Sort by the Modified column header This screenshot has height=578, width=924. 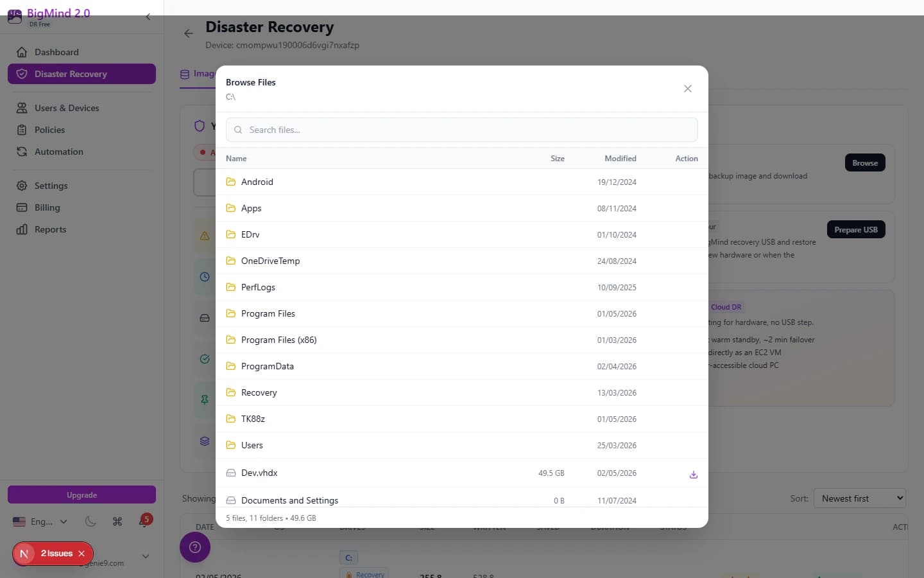point(620,159)
